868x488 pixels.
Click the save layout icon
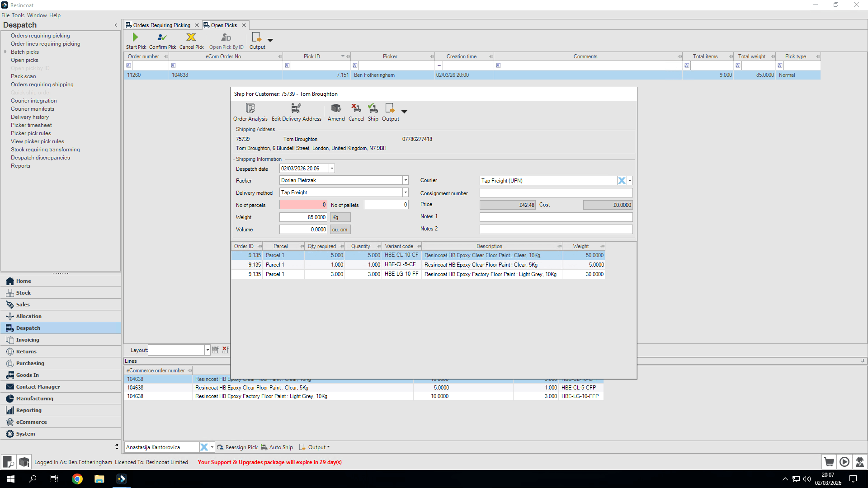click(216, 350)
